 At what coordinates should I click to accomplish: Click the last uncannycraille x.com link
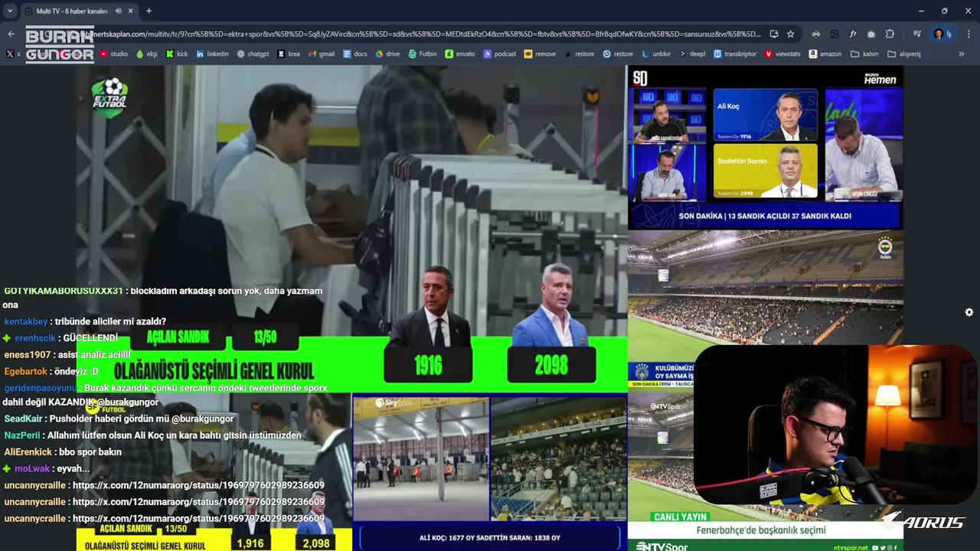(198, 518)
